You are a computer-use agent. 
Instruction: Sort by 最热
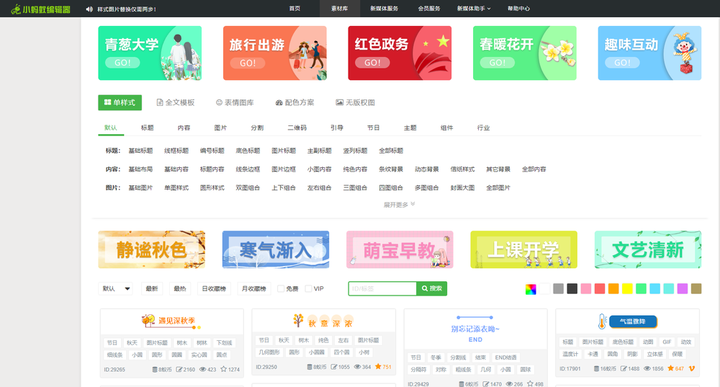tap(180, 289)
